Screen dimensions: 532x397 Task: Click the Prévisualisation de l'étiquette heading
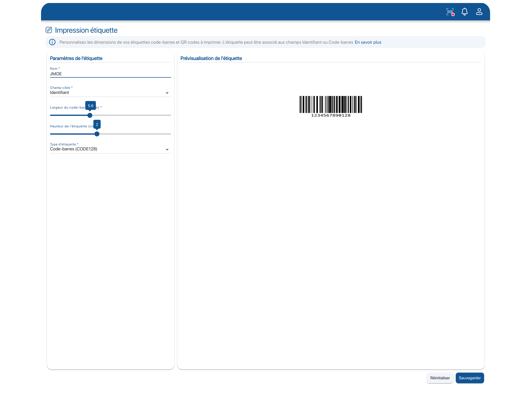(211, 58)
